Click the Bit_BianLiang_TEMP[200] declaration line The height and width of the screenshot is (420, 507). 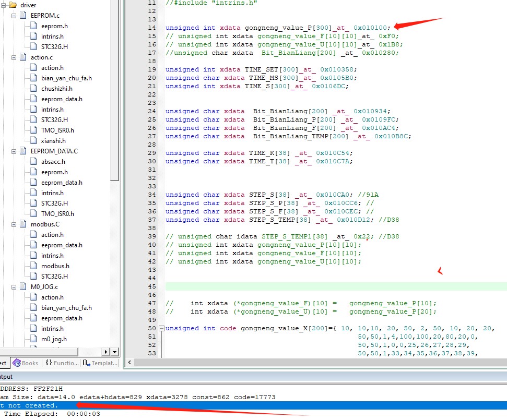click(x=288, y=136)
